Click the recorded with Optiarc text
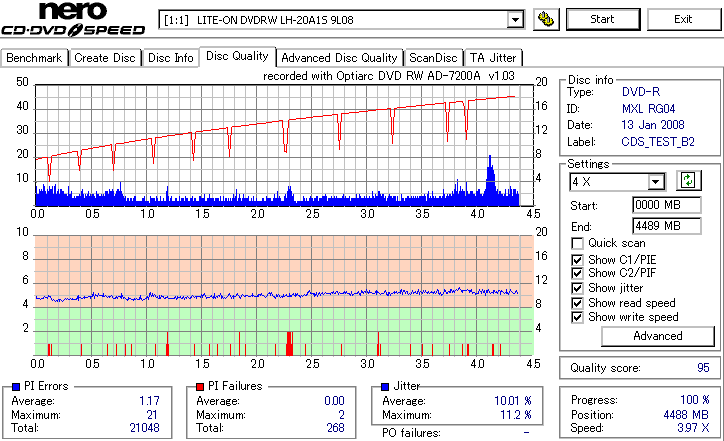Image resolution: width=724 pixels, height=441 pixels. pyautogui.click(x=389, y=76)
